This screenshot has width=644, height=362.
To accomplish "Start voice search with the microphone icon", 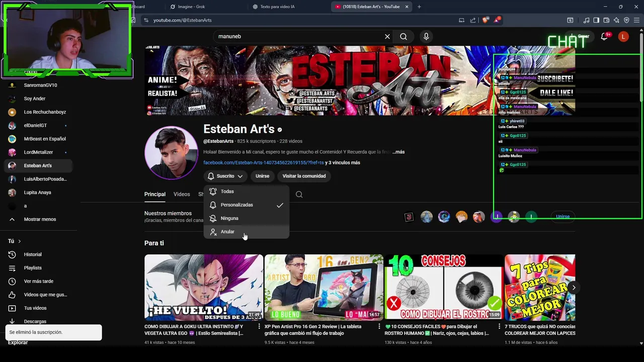I will pyautogui.click(x=426, y=36).
